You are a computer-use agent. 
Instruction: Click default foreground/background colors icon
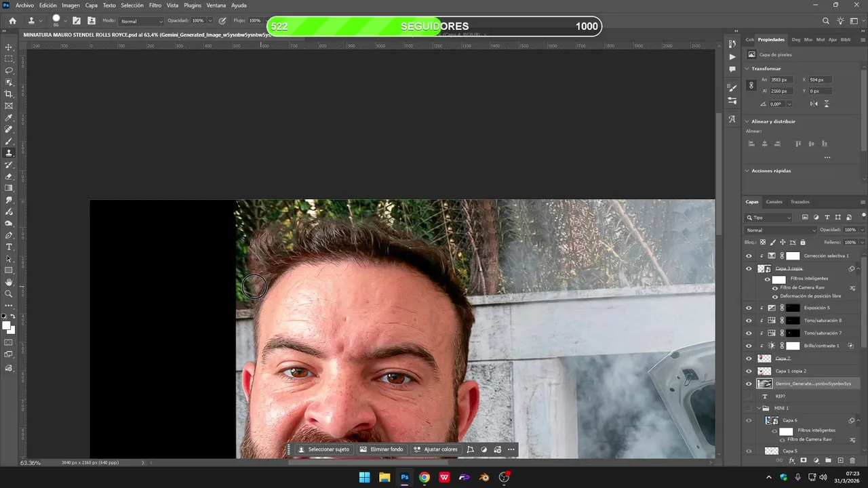coord(4,317)
